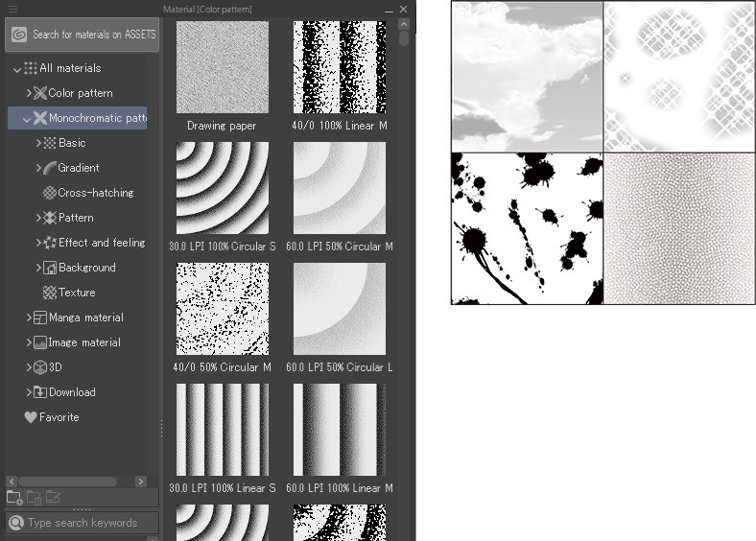The width and height of the screenshot is (756, 541).
Task: Select the 30.0 LPI 100% Circular S thumbnail
Action: 223,188
